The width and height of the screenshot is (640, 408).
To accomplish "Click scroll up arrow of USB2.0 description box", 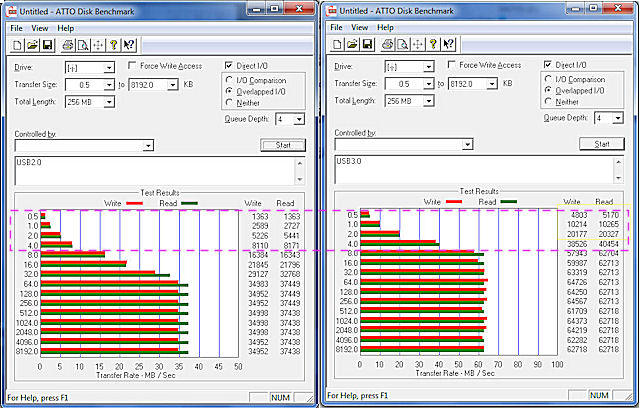I will 300,163.
